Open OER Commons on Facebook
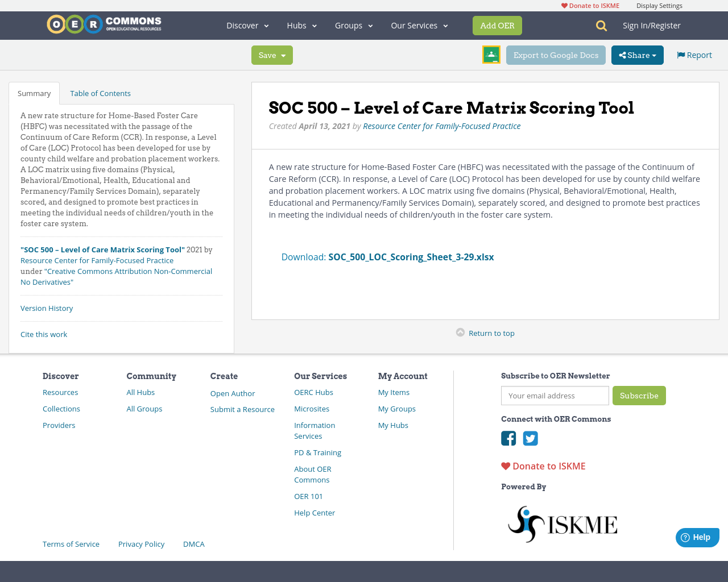This screenshot has height=582, width=728. (508, 438)
